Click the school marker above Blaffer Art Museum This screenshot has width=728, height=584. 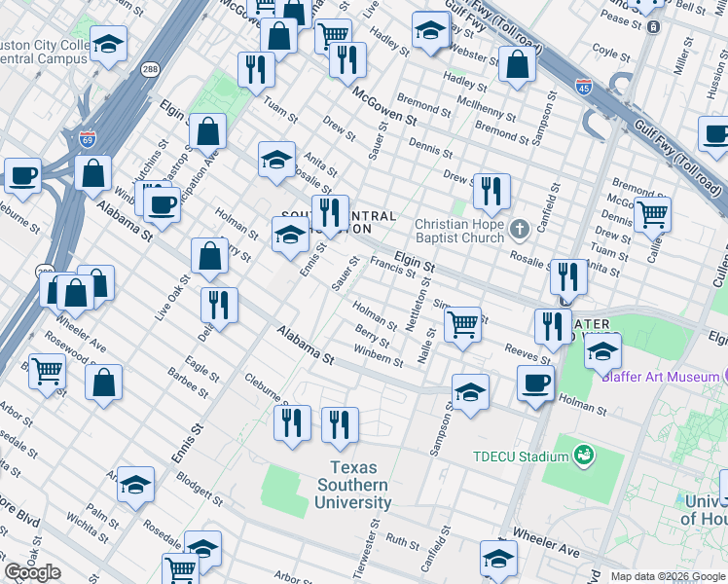[602, 353]
